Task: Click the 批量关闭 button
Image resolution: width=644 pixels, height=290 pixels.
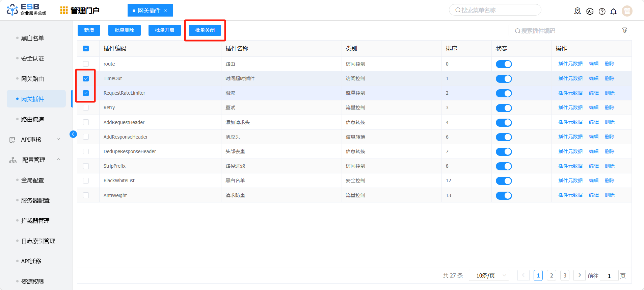Action: click(205, 30)
